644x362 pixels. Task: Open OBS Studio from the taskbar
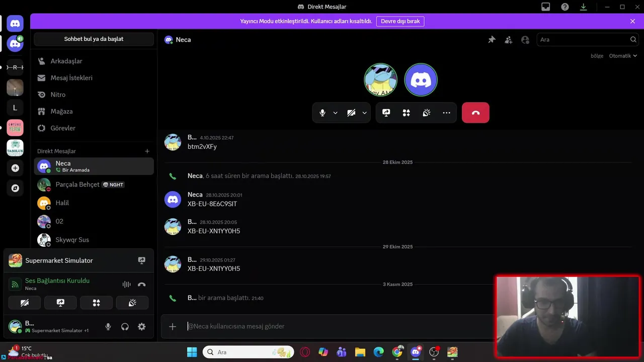point(434,352)
